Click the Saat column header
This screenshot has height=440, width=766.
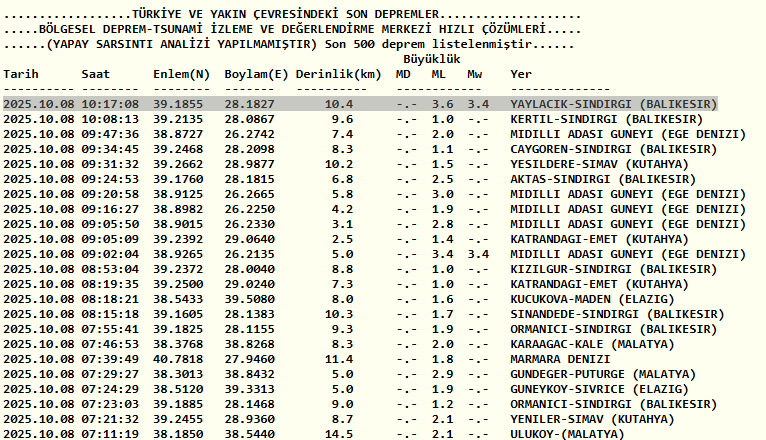(x=96, y=74)
